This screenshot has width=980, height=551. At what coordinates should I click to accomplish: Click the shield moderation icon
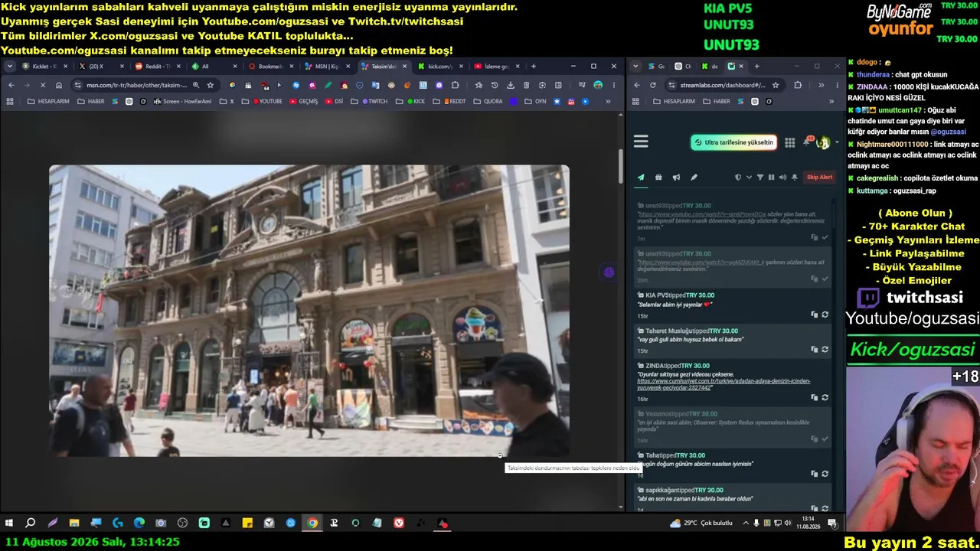(738, 178)
